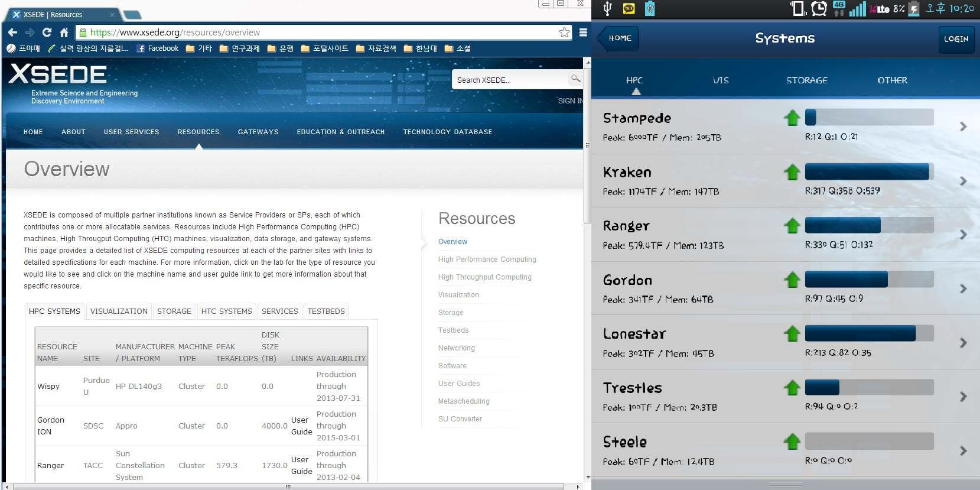This screenshot has height=490, width=980.
Task: Switch to the VISUALIZATION table tab
Action: click(x=119, y=311)
